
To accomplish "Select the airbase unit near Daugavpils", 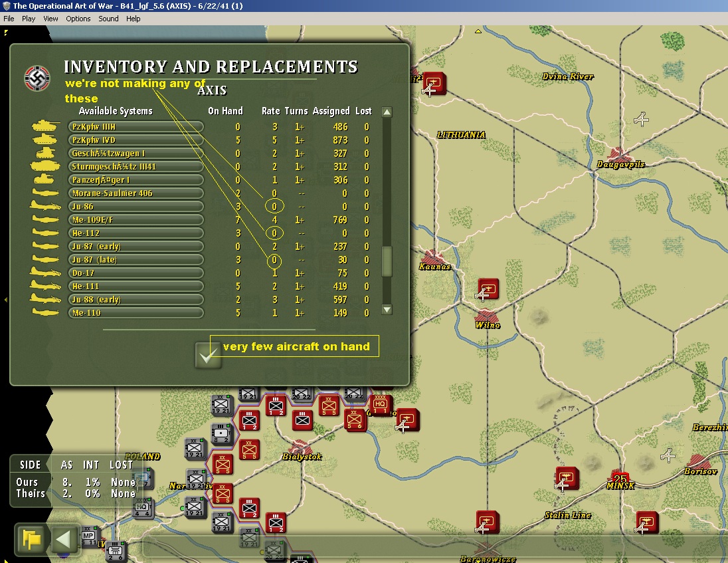I will coord(641,120).
